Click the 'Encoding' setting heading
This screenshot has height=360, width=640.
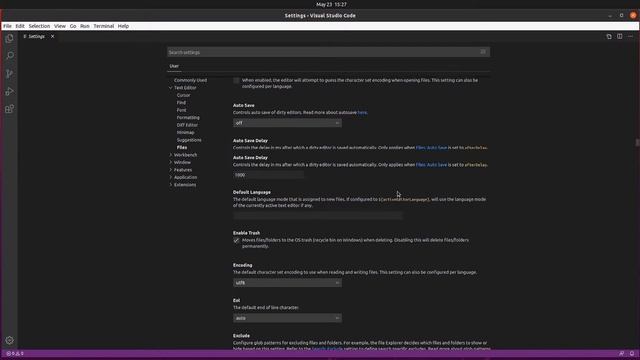[242, 265]
